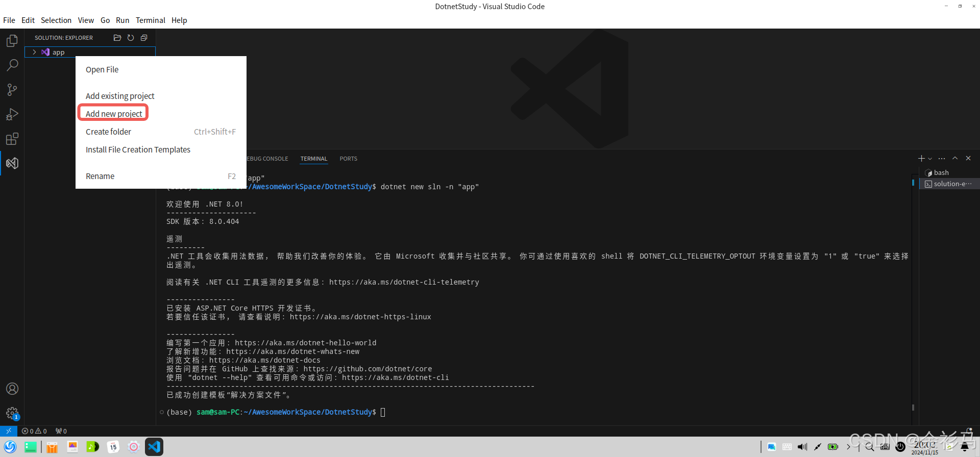This screenshot has height=457, width=980.
Task: Open errors and warnings status indicator
Action: pyautogui.click(x=34, y=431)
